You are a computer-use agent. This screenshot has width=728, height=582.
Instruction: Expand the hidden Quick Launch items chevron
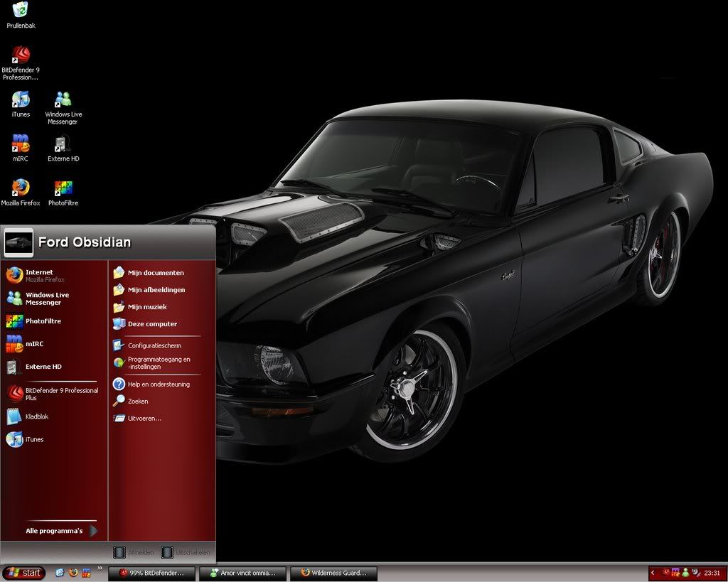coord(100,568)
